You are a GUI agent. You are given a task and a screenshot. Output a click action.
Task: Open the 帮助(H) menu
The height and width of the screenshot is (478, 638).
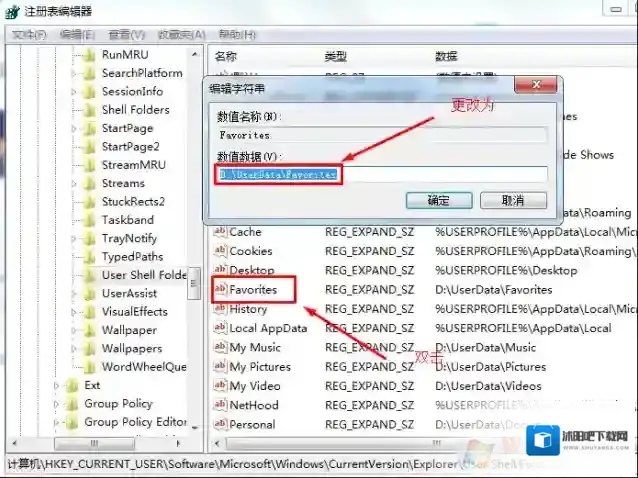tap(237, 35)
